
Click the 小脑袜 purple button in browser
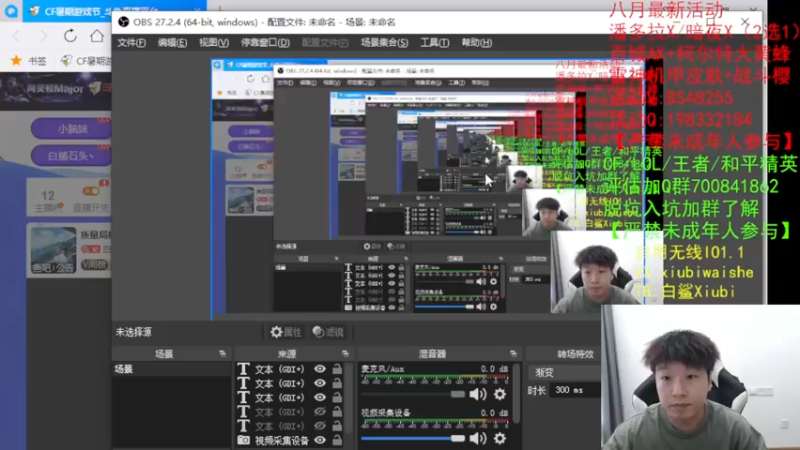(x=71, y=129)
